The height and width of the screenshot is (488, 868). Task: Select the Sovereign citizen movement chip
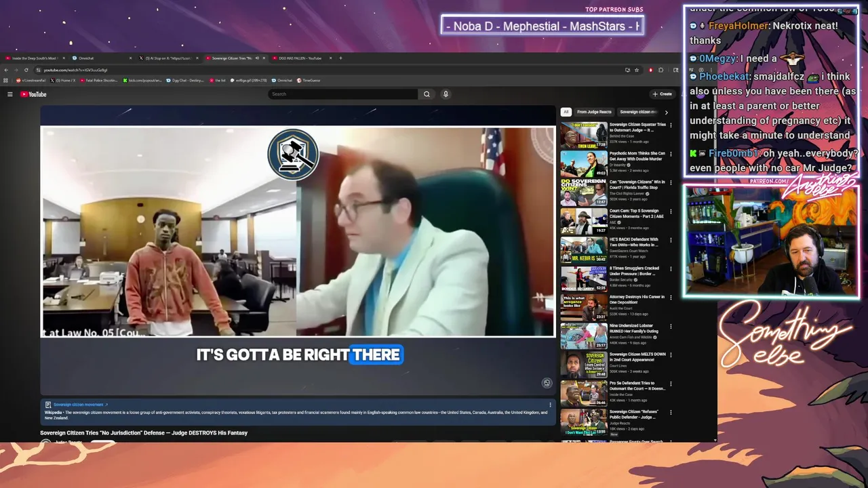click(638, 112)
